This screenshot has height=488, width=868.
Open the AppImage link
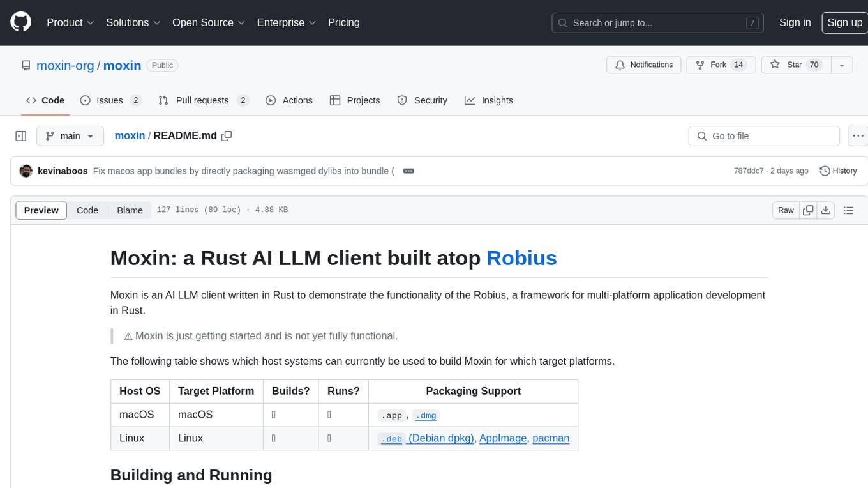pyautogui.click(x=503, y=438)
